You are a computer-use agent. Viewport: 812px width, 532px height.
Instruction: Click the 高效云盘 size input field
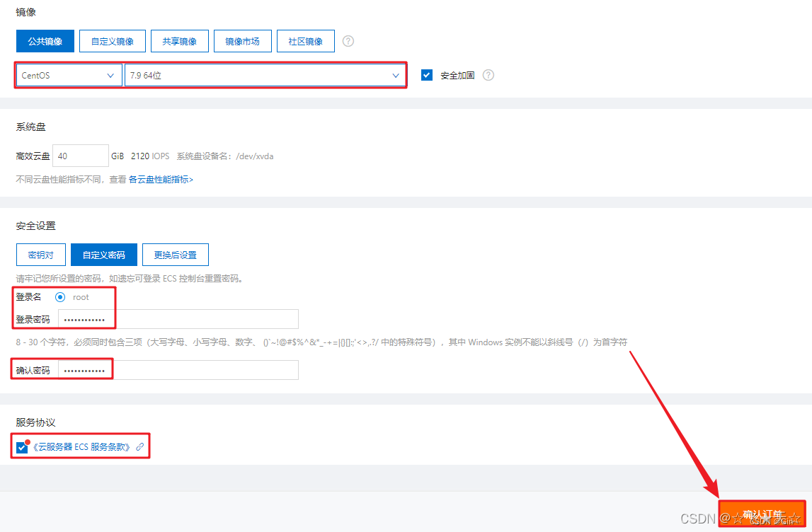[x=81, y=156]
